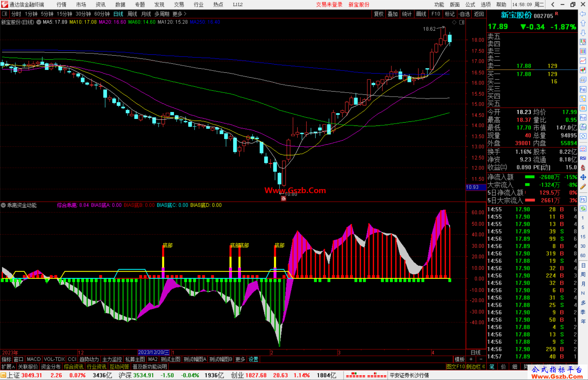Select the 周 weekly period in right sidebar
Screen dimensions: 588x380
click(583, 274)
